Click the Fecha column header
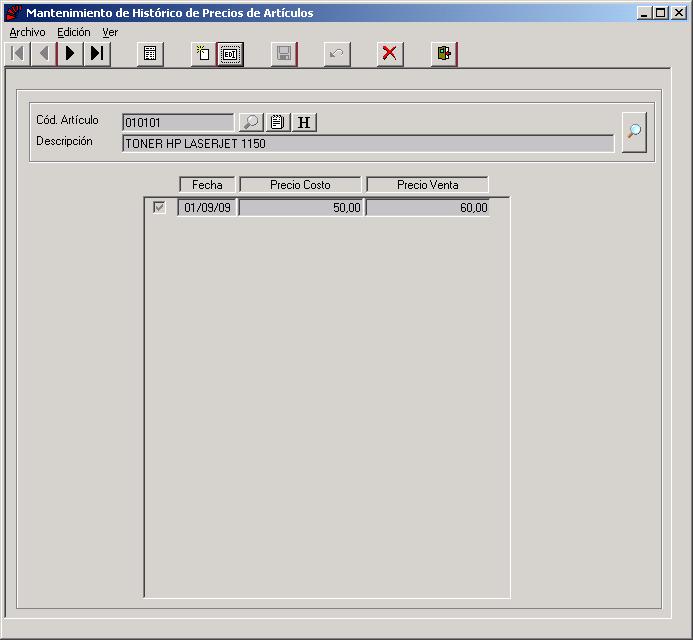Image resolution: width=693 pixels, height=640 pixels. [x=207, y=185]
